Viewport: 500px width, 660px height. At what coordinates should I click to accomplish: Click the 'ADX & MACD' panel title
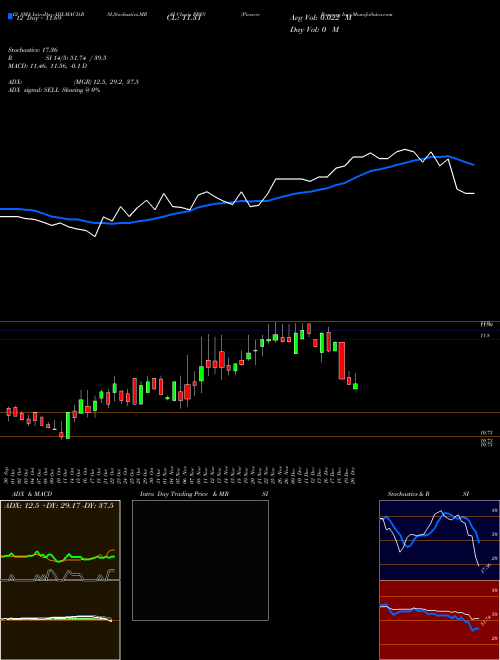click(32, 494)
